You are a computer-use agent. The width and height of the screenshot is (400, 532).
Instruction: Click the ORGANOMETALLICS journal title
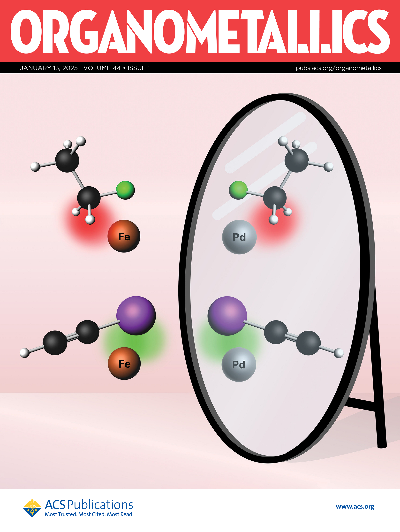point(200,32)
